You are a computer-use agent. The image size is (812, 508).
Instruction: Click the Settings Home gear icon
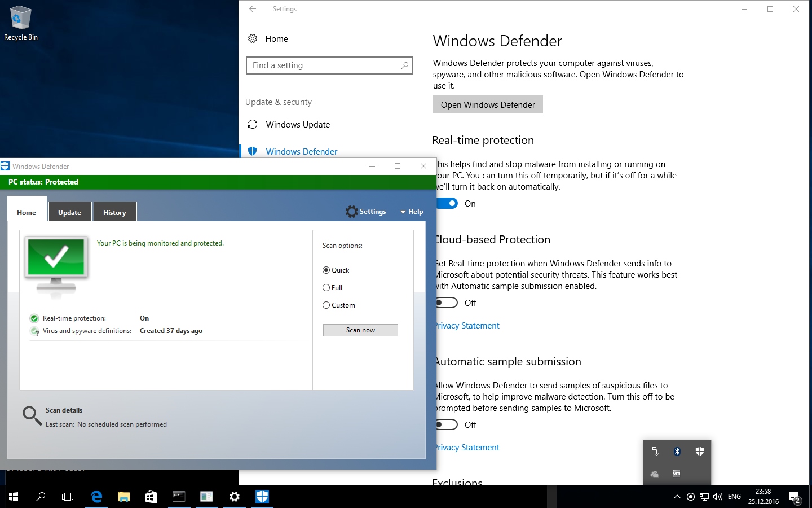pos(253,39)
